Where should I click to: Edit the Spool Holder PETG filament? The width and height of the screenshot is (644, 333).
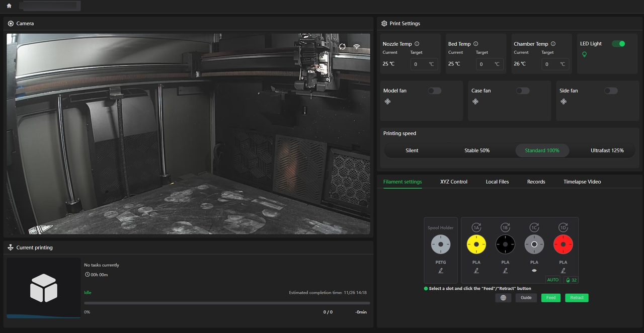tap(441, 271)
